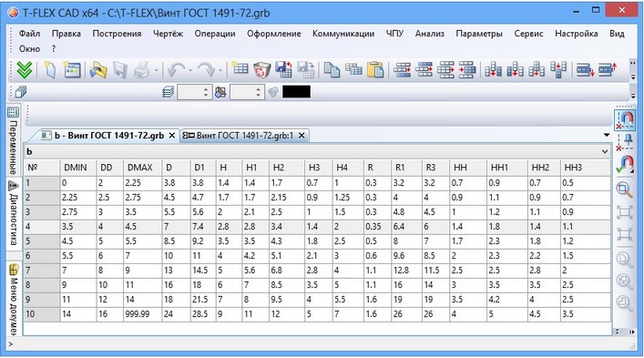Open the Оформление menu
Image resolution: width=644 pixels, height=358 pixels.
(x=274, y=34)
